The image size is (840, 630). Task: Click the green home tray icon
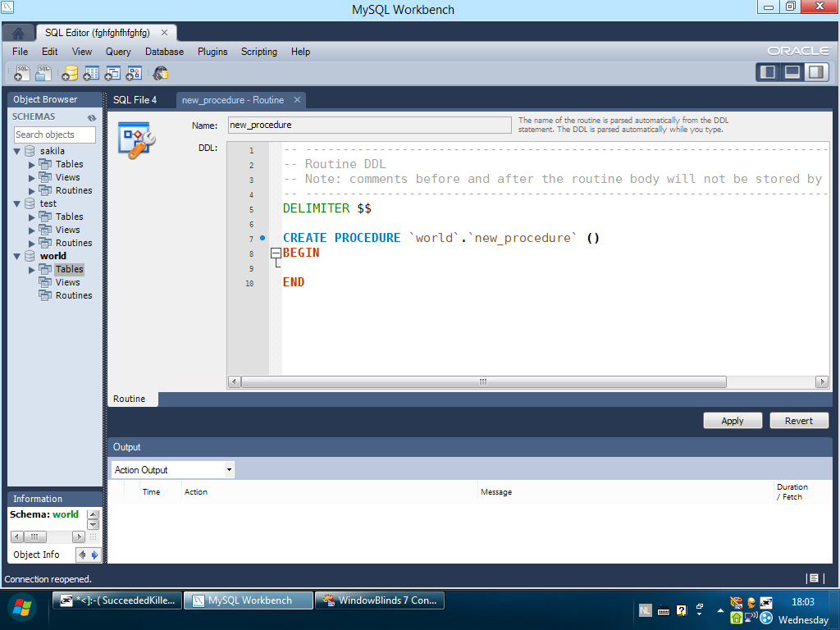click(737, 618)
